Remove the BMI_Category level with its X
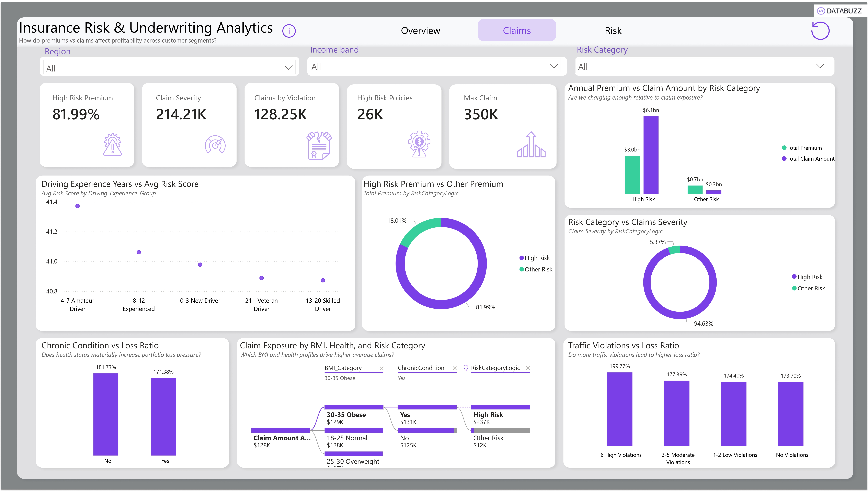This screenshot has width=868, height=493. coord(381,368)
